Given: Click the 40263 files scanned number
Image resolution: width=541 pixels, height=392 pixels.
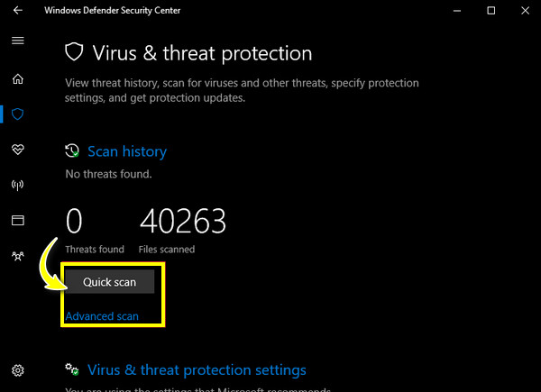Looking at the screenshot, I should [183, 221].
